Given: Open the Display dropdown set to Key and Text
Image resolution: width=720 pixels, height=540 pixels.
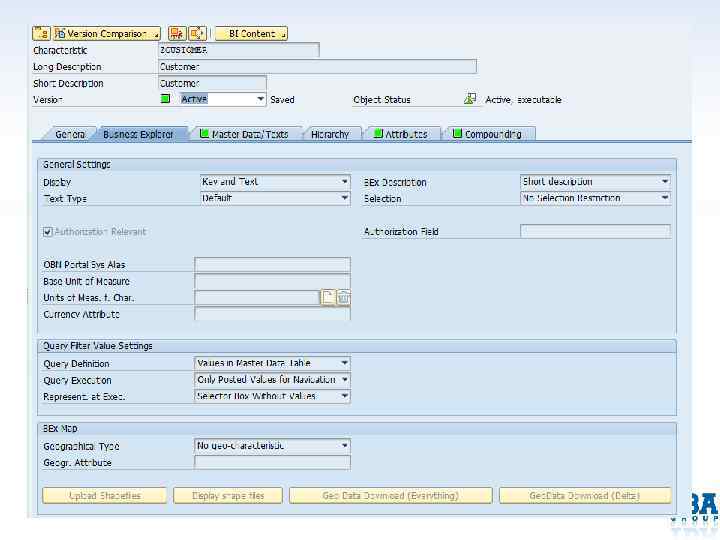Looking at the screenshot, I should [x=344, y=182].
